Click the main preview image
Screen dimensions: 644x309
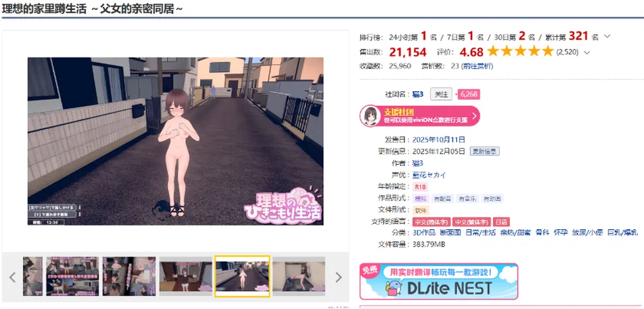coord(175,141)
